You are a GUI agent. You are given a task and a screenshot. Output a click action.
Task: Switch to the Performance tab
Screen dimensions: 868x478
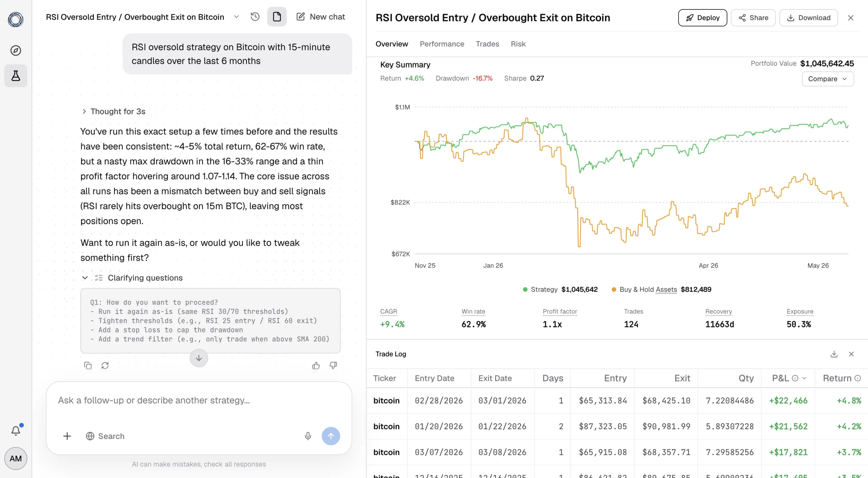[x=442, y=44]
